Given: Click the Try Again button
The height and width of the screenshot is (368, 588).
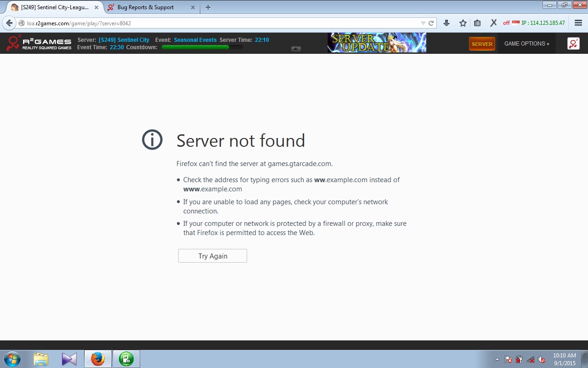Looking at the screenshot, I should (213, 256).
